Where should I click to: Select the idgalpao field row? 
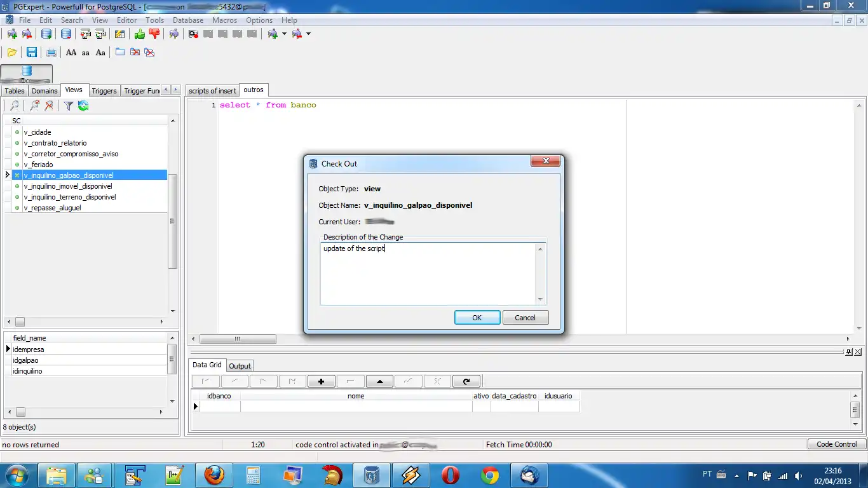tap(89, 360)
